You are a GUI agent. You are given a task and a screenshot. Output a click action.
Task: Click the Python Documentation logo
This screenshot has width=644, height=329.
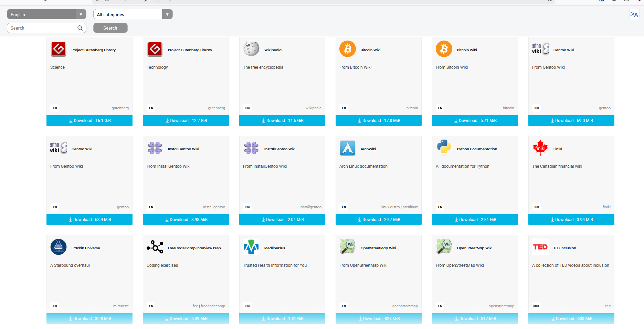click(444, 148)
